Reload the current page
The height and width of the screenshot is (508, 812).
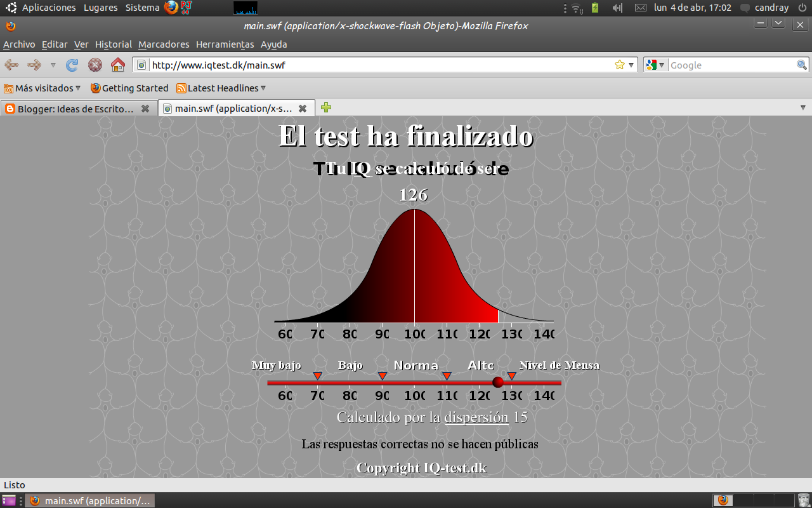72,65
